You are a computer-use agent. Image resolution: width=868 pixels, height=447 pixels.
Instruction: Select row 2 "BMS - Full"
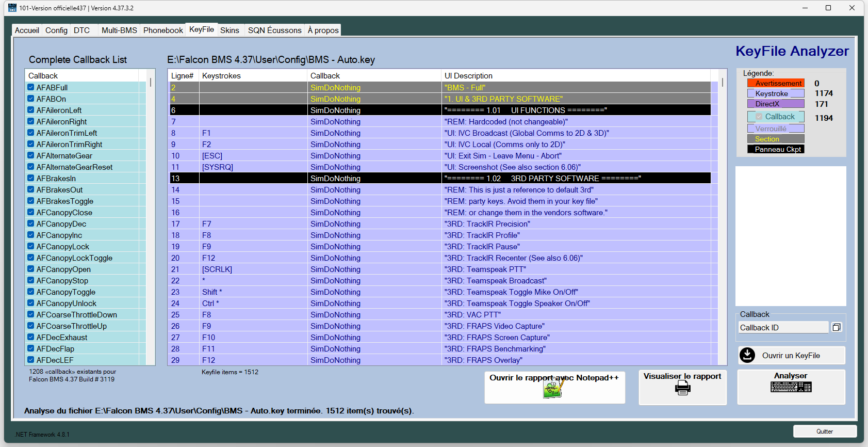coord(440,87)
